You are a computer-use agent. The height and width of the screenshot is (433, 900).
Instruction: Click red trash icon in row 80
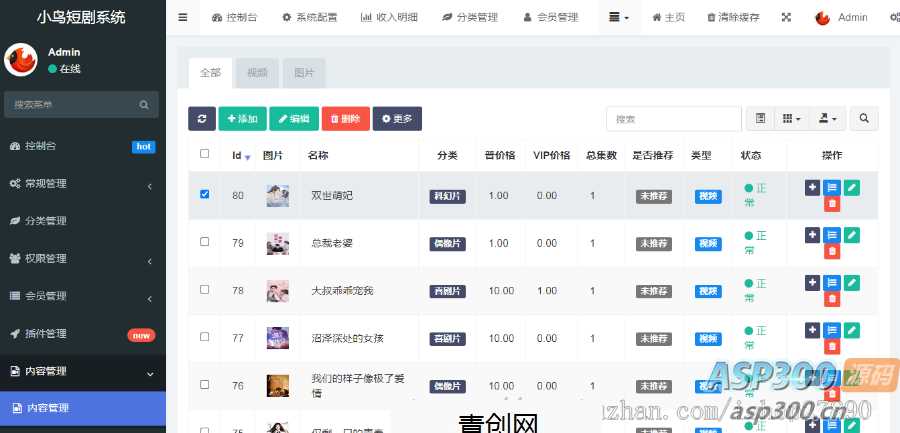832,204
